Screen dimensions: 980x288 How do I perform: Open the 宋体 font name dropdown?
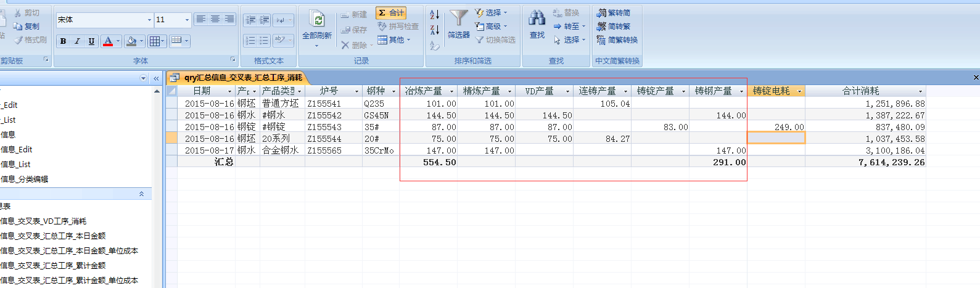pyautogui.click(x=149, y=20)
